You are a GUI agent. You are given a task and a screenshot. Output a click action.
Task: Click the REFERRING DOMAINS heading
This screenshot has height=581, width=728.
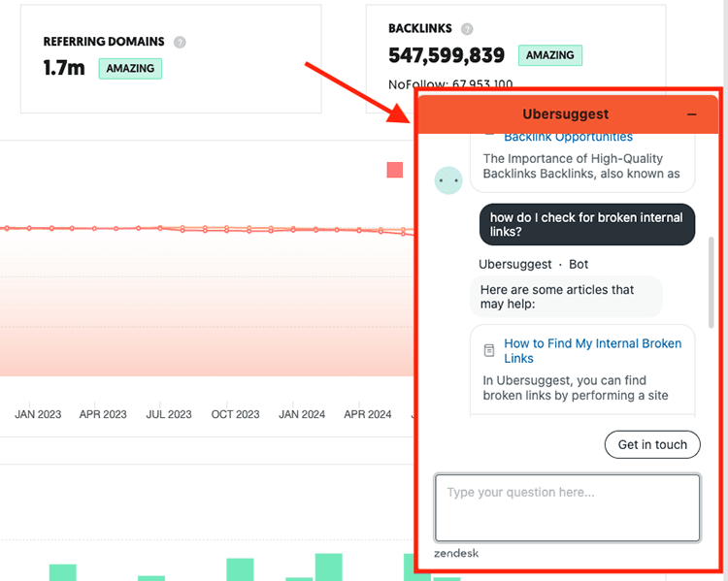click(104, 42)
